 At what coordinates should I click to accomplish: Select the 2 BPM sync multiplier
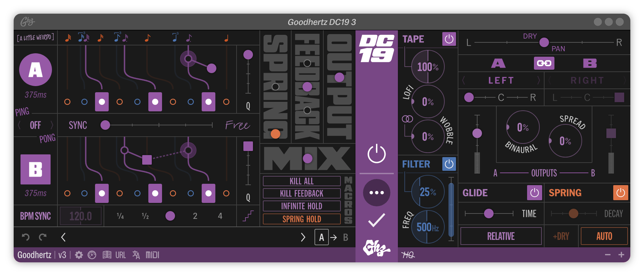click(x=195, y=216)
